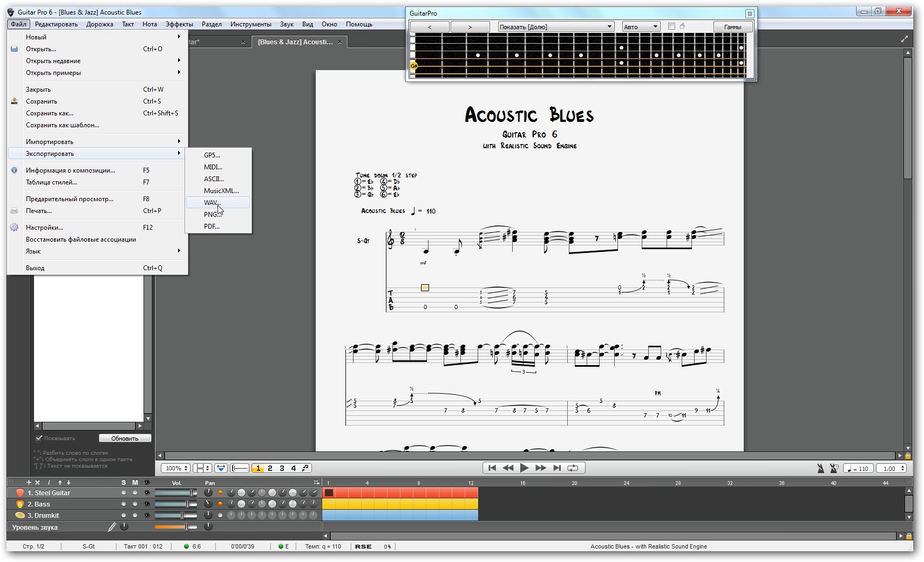The width and height of the screenshot is (924, 562).
Task: Toggle the design mode bar icon
Action: click(x=240, y=468)
